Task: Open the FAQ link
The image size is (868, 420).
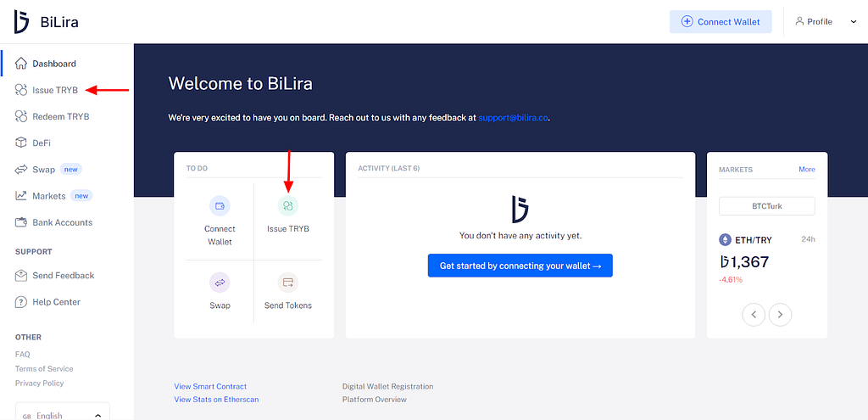Action: (x=23, y=354)
